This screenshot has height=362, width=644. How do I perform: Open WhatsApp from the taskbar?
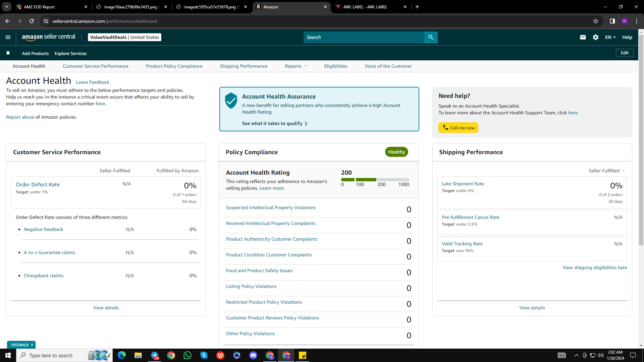pos(187,355)
